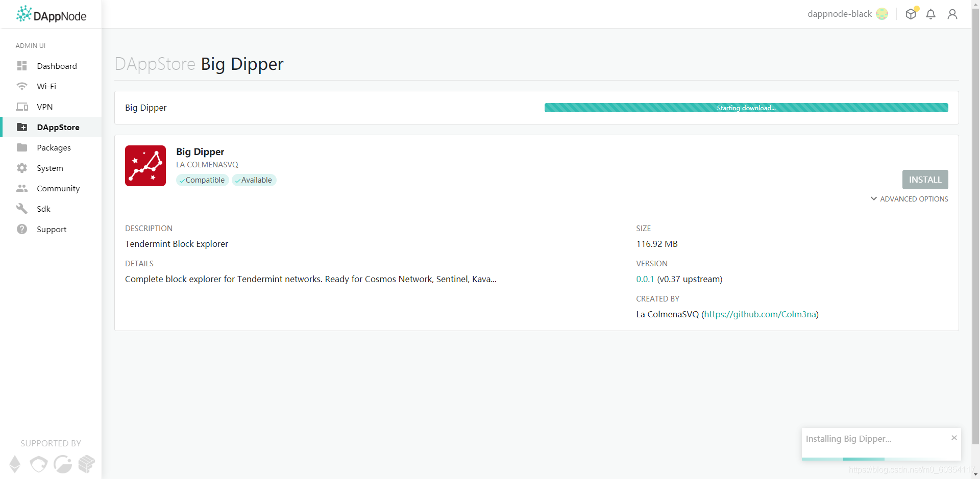Click the Complete block explorer details text
Viewport: 980px width, 479px height.
[311, 279]
